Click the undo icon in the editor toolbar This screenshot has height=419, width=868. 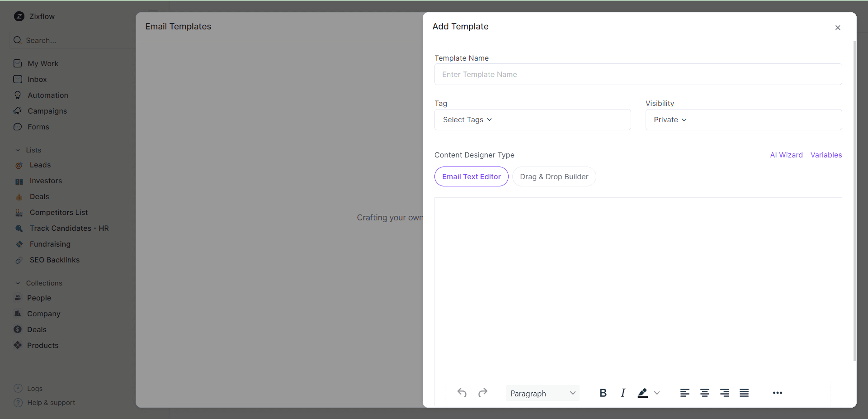click(462, 393)
